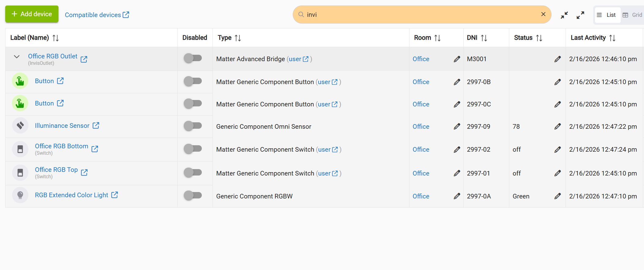Click the RGB Extended Color Light bulb icon
644x270 pixels.
[20, 195]
